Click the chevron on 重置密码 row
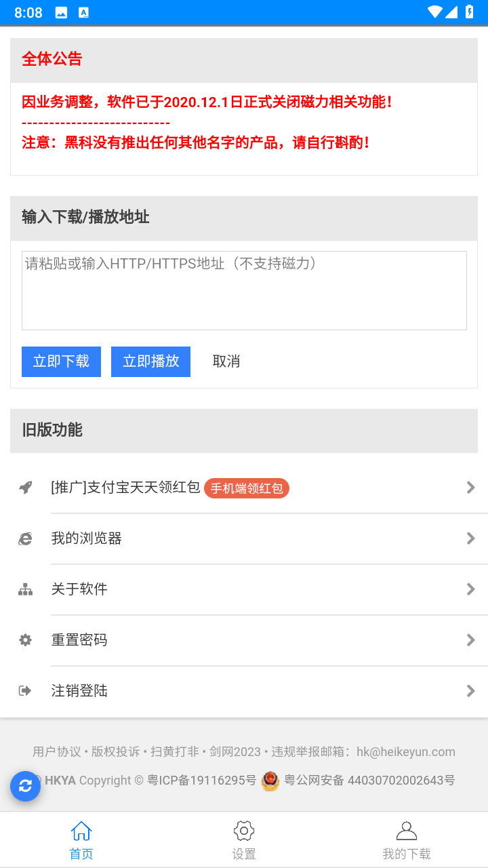Screen dimensions: 488x868 tap(470, 640)
